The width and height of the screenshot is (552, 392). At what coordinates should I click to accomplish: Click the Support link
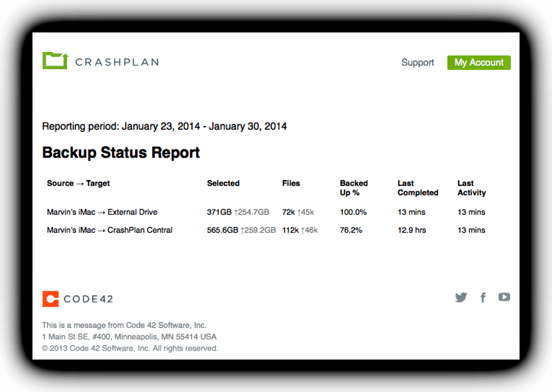(x=417, y=62)
